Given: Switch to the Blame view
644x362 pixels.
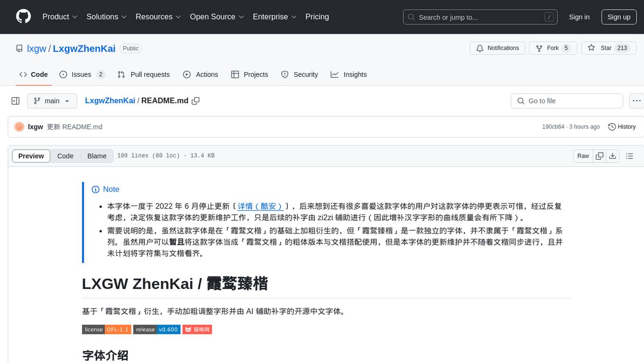Looking at the screenshot, I should [x=97, y=156].
